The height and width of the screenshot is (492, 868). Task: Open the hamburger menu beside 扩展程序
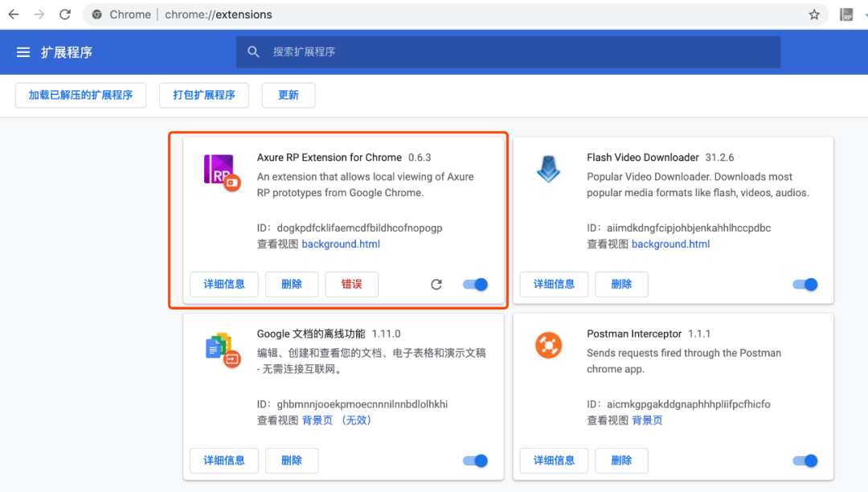pyautogui.click(x=23, y=52)
